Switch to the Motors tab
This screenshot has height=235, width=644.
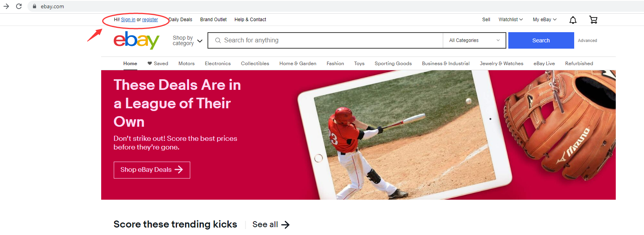tap(186, 64)
